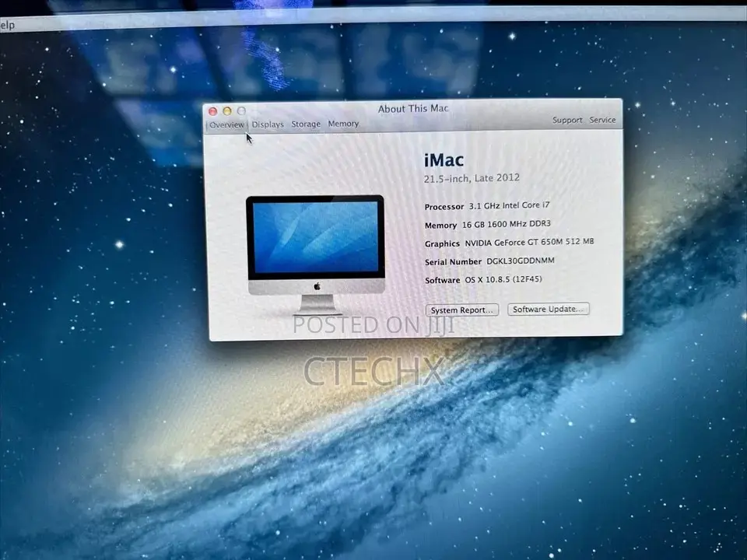Click the Service link
This screenshot has height=560, width=747.
pos(602,120)
